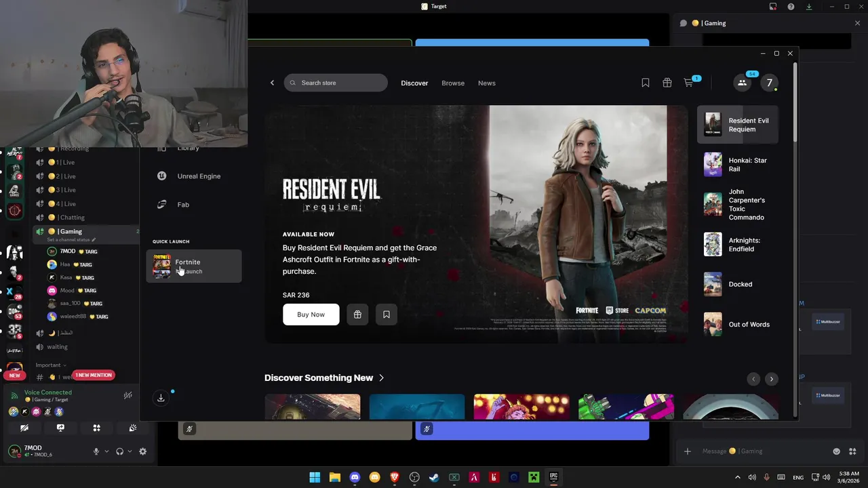Toggle noise suppression in Voice Connected panel

click(x=127, y=395)
